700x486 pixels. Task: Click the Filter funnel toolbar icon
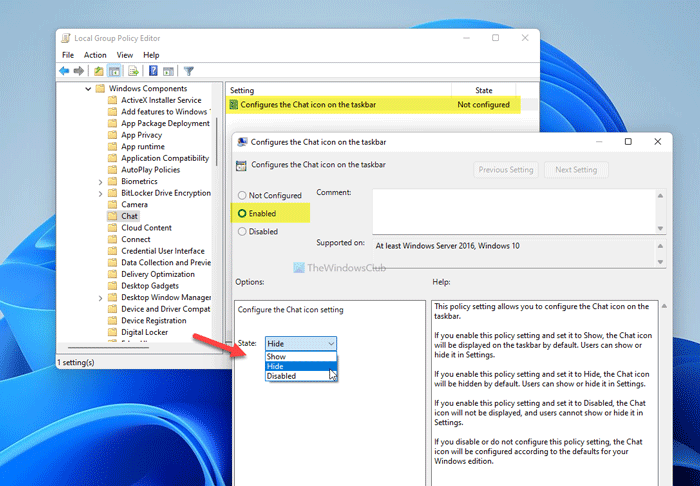[x=188, y=71]
